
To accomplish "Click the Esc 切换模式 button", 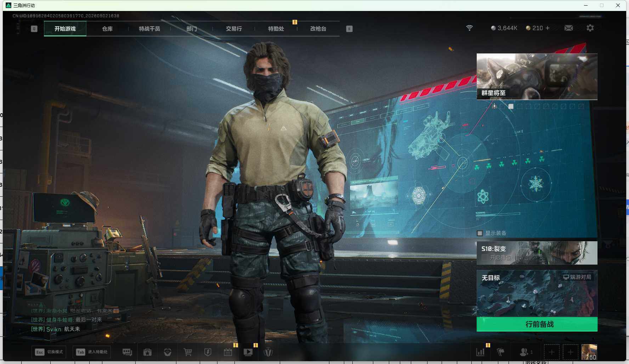I will click(x=49, y=352).
